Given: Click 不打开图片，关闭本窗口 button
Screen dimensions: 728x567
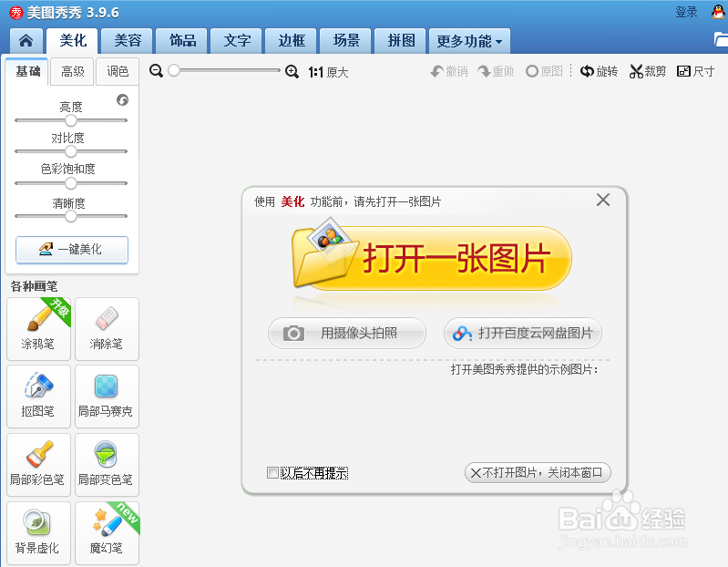Looking at the screenshot, I should click(538, 473).
